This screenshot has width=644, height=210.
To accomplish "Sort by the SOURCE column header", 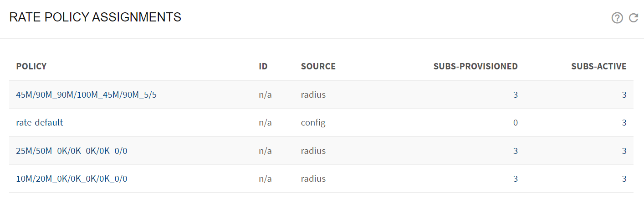I will click(x=318, y=66).
